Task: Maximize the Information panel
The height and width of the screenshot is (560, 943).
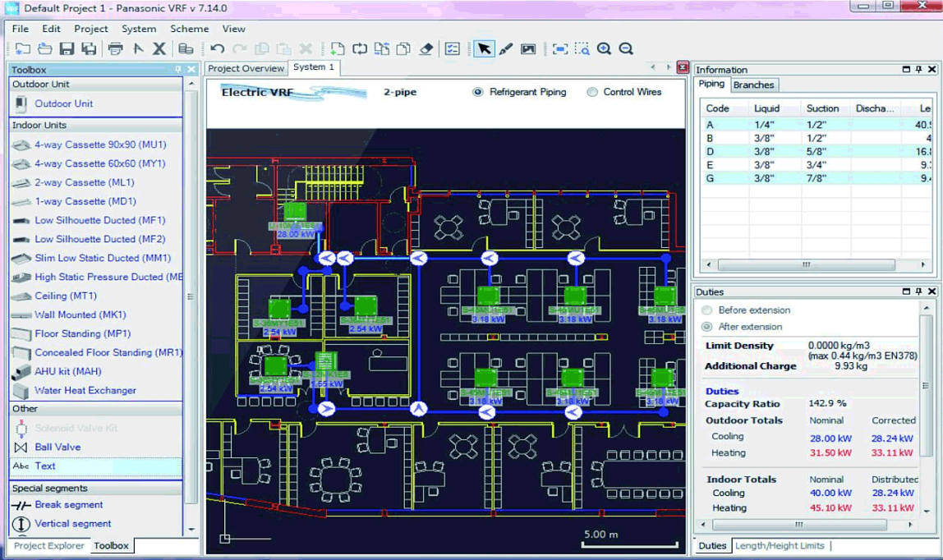Action: (906, 70)
